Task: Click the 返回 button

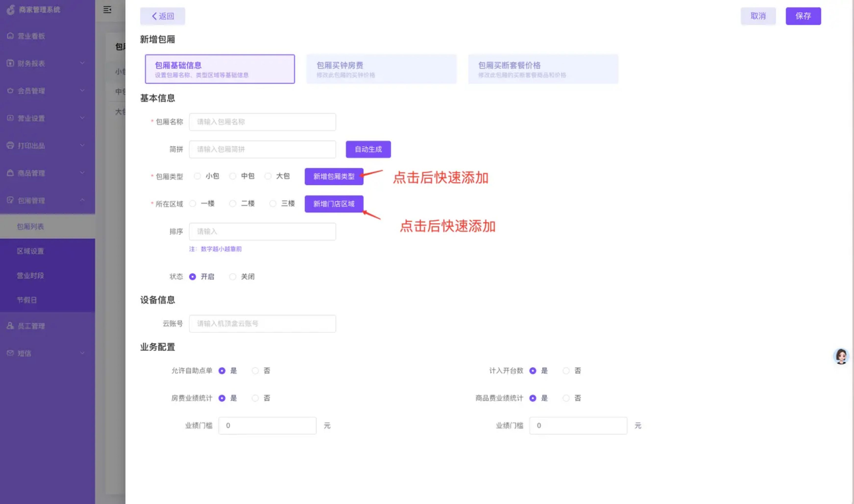Action: pos(162,16)
